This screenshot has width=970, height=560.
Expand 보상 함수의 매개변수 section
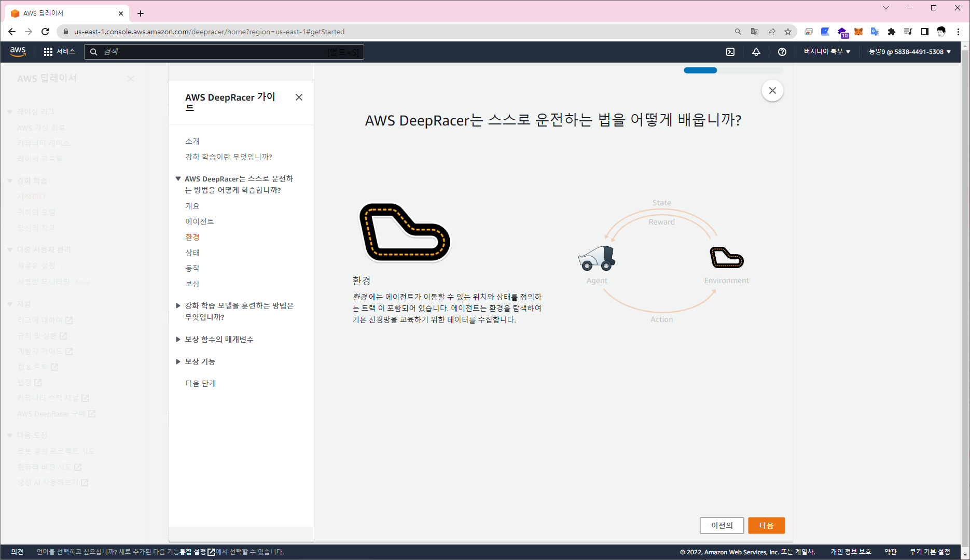tap(178, 340)
